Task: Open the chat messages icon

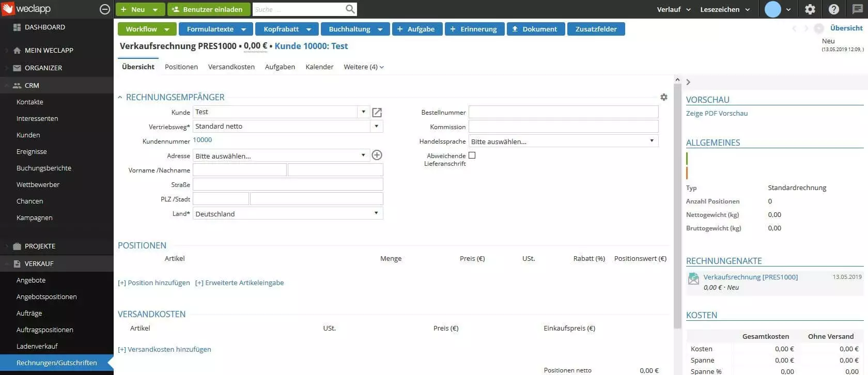Action: [x=857, y=9]
